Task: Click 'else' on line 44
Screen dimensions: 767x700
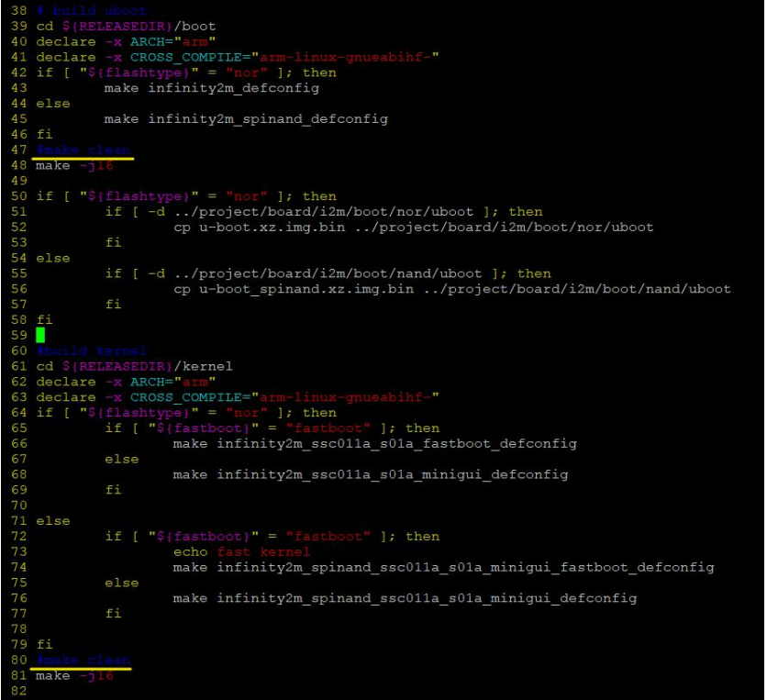Action: (x=53, y=104)
